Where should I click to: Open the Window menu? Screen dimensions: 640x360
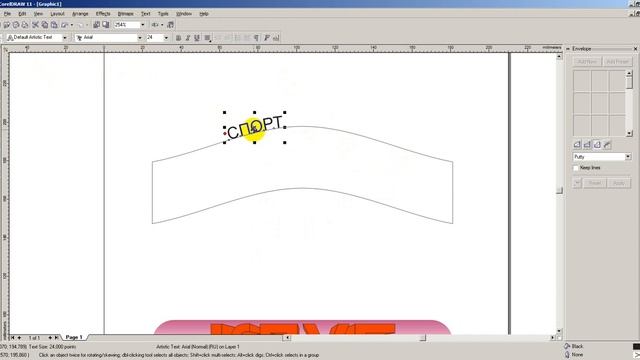(184, 14)
